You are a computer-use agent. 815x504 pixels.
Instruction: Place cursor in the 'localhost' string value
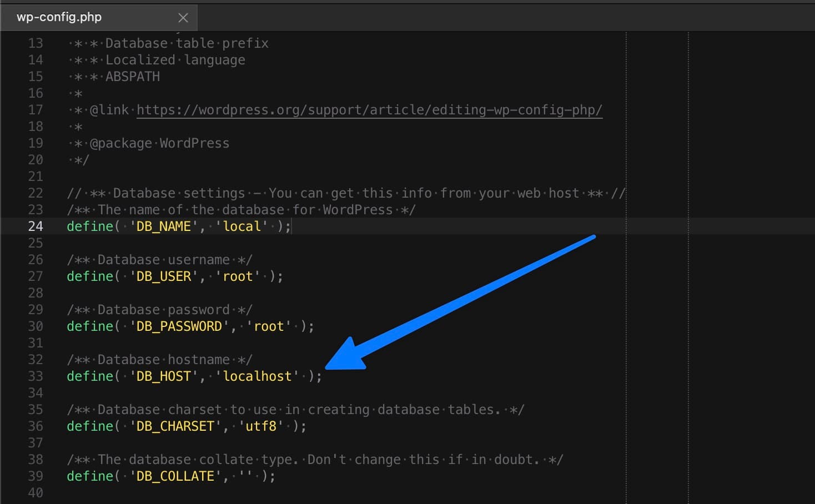[x=257, y=376]
